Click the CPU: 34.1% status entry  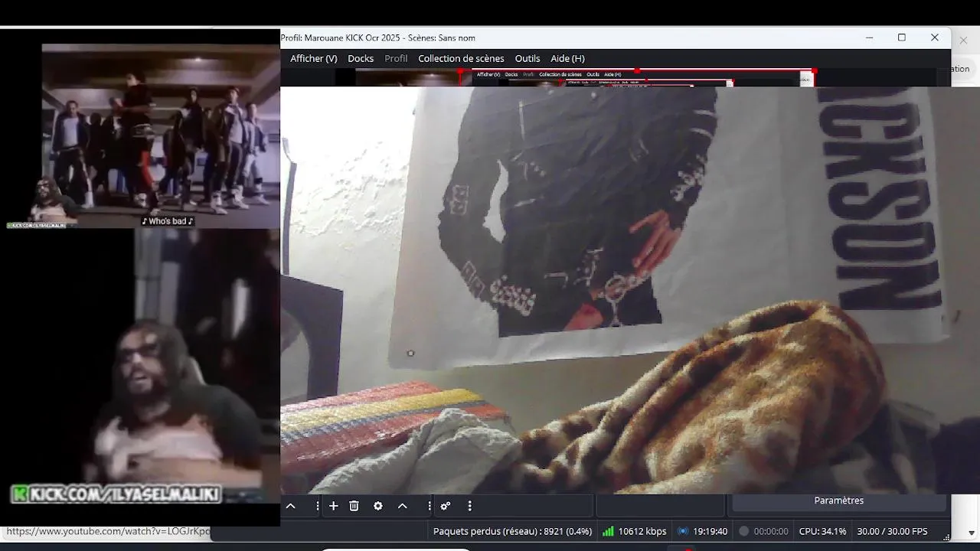pos(822,531)
